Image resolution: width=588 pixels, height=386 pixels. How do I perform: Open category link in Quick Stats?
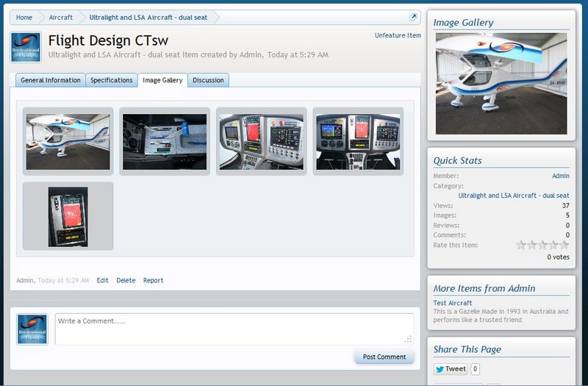coord(513,196)
